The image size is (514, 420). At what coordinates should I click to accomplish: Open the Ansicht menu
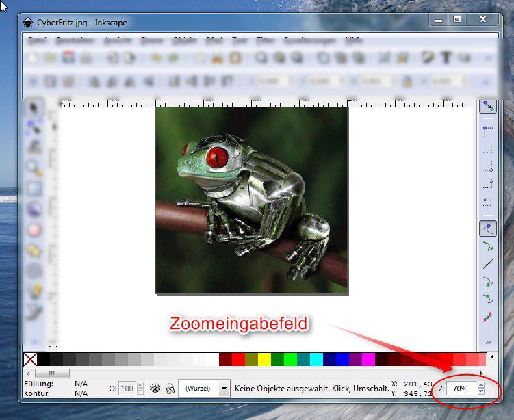coord(117,40)
